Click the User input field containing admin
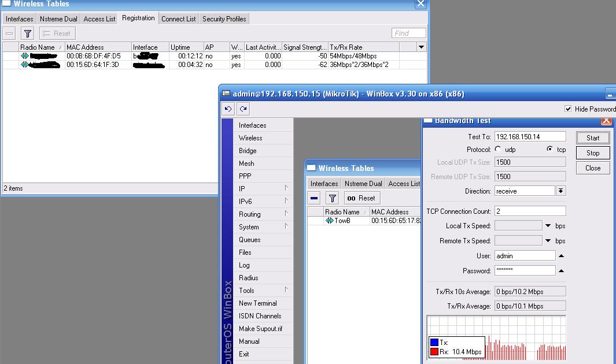Screen dimensions: 616x364 click(x=525, y=256)
